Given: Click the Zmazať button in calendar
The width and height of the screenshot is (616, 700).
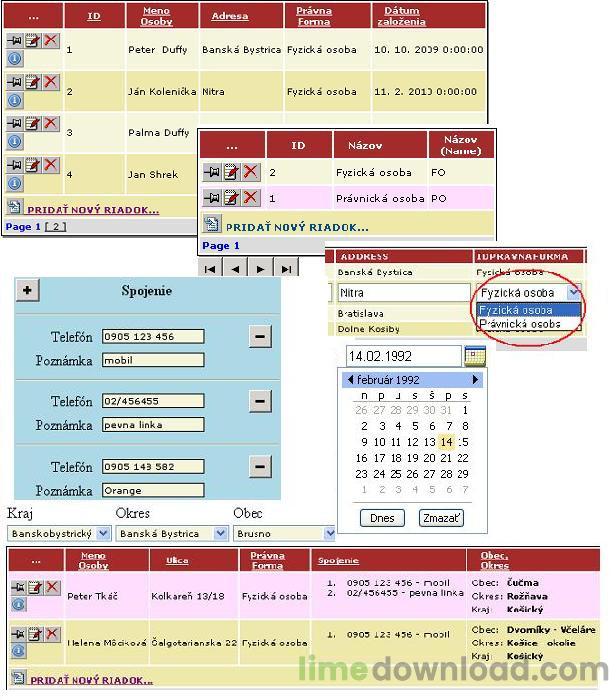Looking at the screenshot, I should [x=441, y=518].
